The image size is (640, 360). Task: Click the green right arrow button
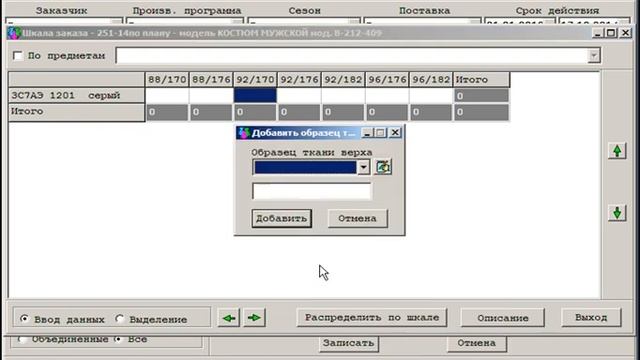click(x=254, y=318)
